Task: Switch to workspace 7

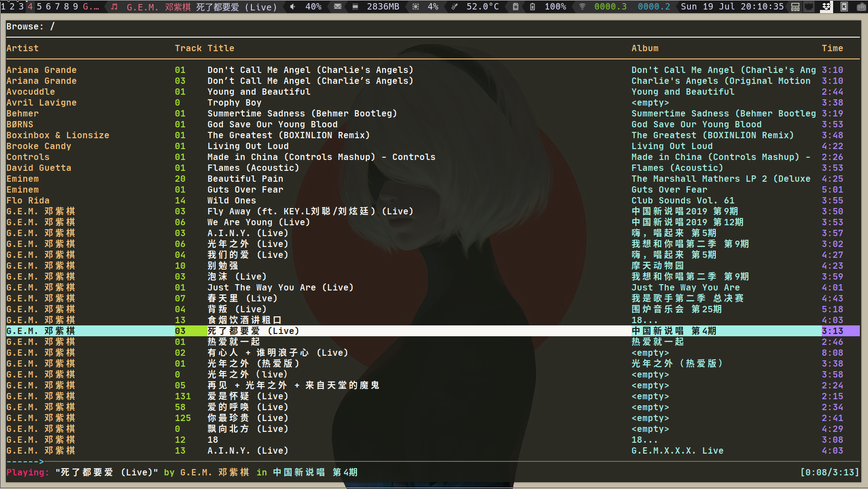Action: 57,7
